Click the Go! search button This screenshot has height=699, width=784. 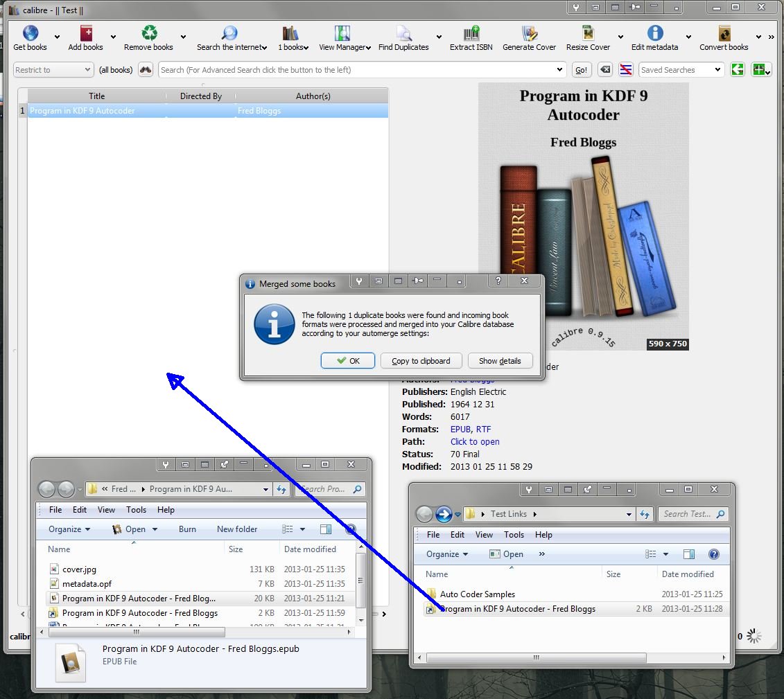tap(582, 70)
